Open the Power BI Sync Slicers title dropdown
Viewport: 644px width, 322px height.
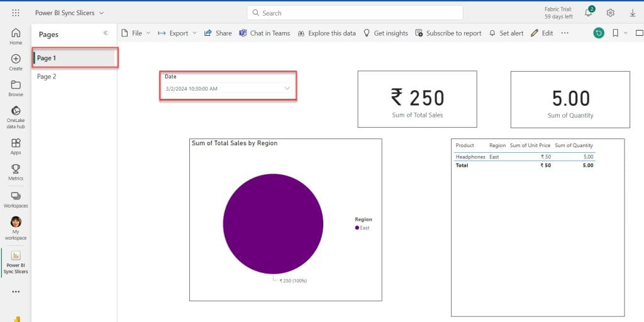point(101,13)
